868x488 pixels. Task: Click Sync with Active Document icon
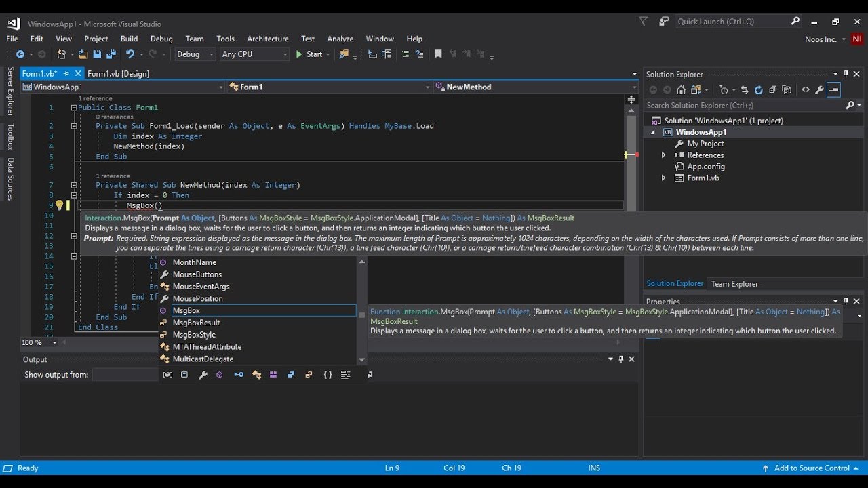tap(745, 89)
